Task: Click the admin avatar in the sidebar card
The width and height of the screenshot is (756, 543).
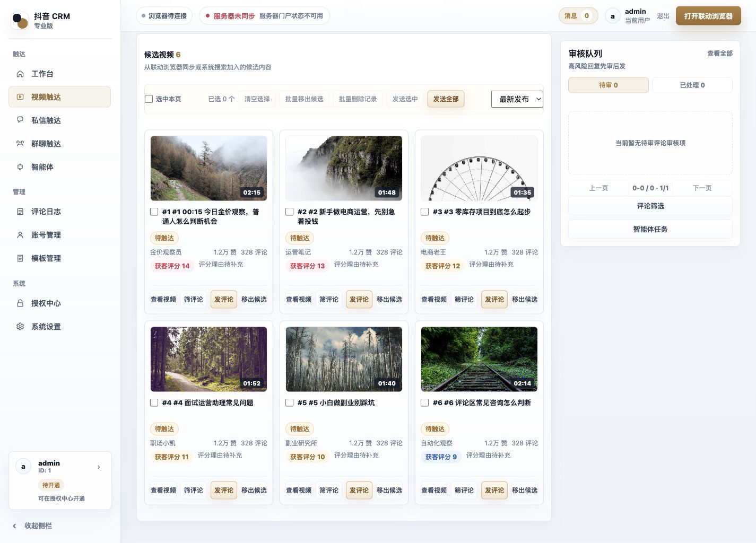Action: click(x=23, y=467)
